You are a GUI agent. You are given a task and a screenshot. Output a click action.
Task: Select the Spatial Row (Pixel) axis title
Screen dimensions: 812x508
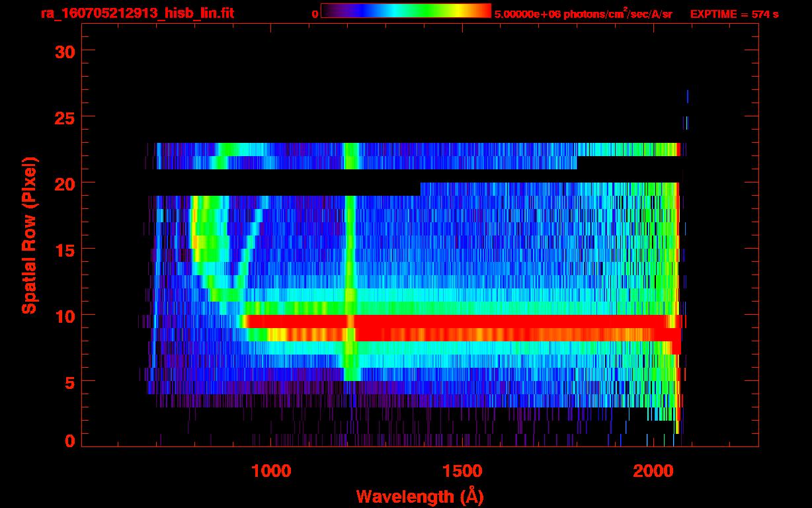[28, 235]
